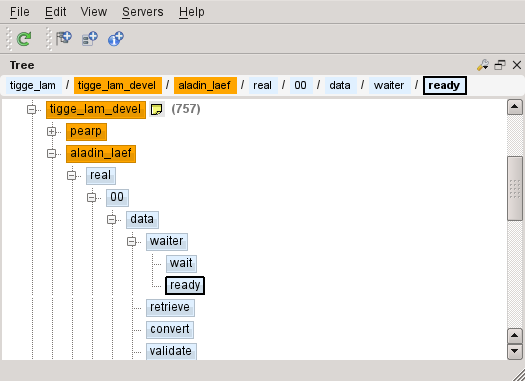Collapse the waiter tree node

132,241
